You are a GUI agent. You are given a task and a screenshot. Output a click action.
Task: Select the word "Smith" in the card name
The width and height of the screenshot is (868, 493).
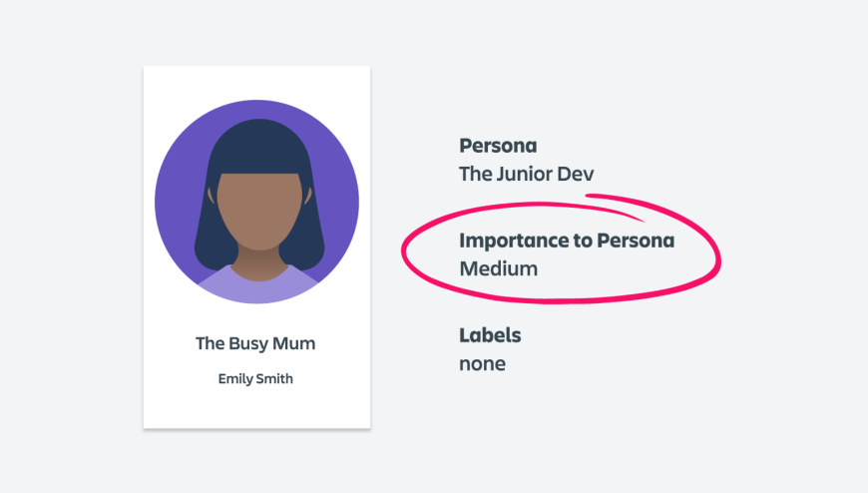click(x=273, y=379)
